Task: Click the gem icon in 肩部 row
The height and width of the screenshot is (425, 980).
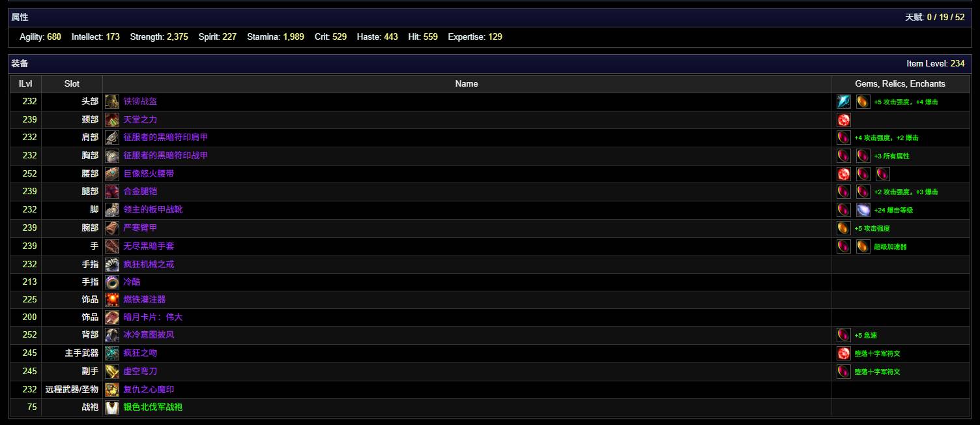Action: point(844,138)
